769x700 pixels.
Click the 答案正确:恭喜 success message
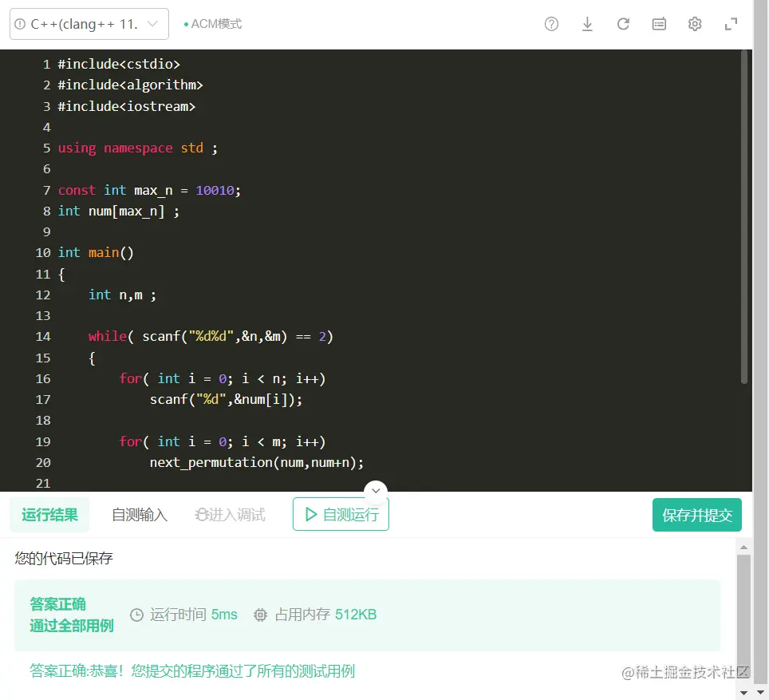(192, 670)
